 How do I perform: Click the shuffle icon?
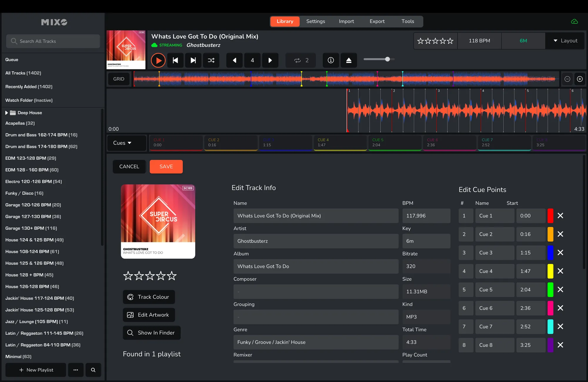211,60
